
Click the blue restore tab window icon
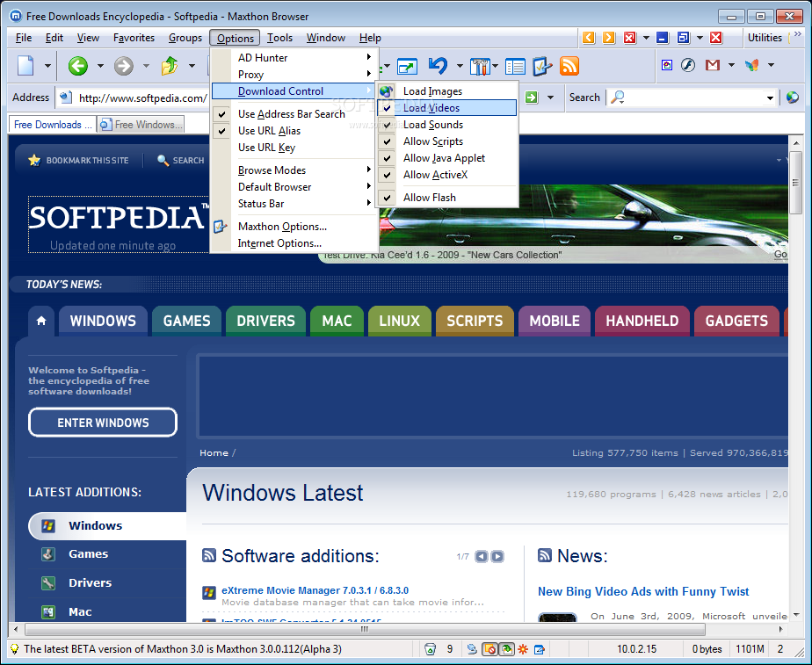tap(684, 37)
